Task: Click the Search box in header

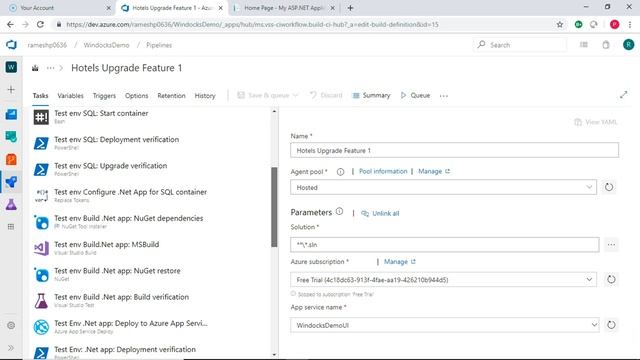Action: [x=520, y=45]
